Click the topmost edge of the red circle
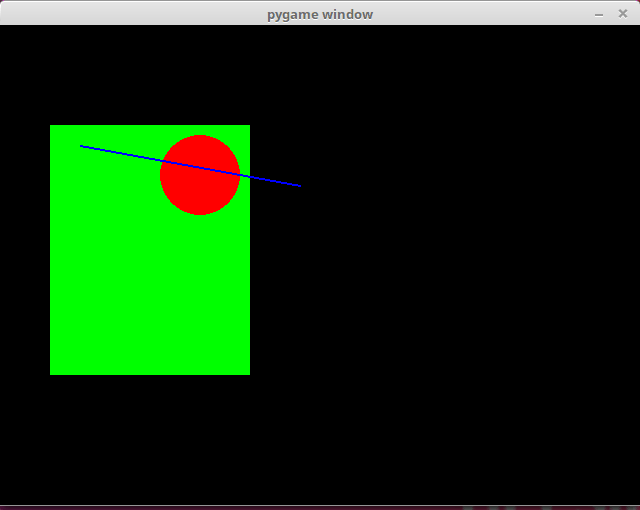 200,136
